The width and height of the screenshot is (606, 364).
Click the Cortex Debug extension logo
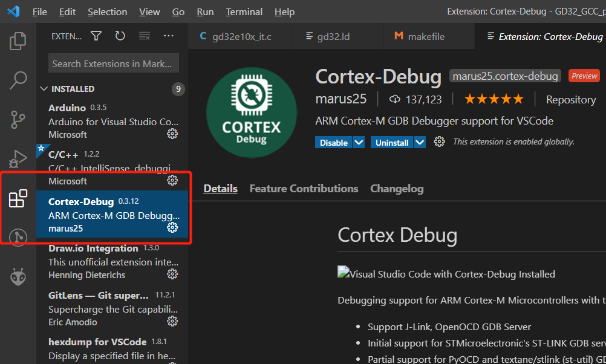tap(252, 112)
